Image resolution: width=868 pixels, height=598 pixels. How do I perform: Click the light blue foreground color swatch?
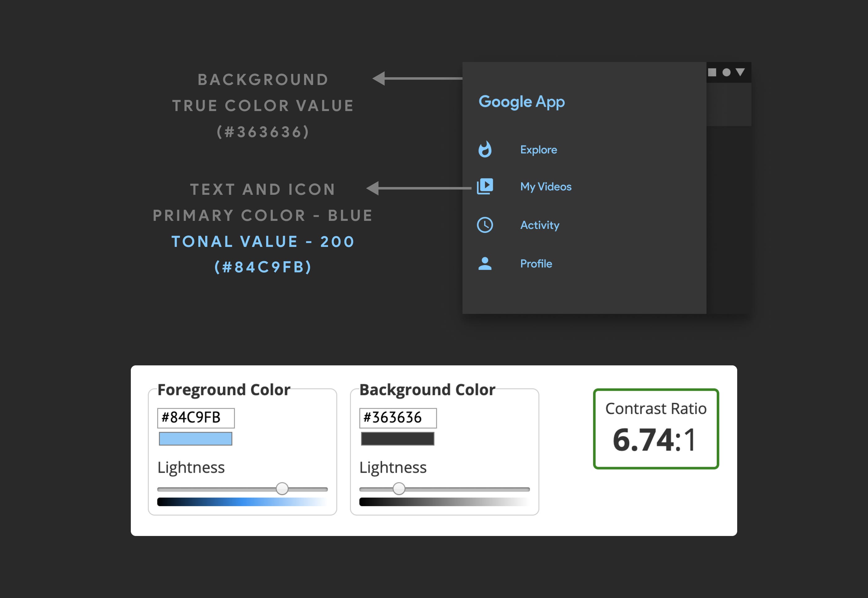click(196, 439)
